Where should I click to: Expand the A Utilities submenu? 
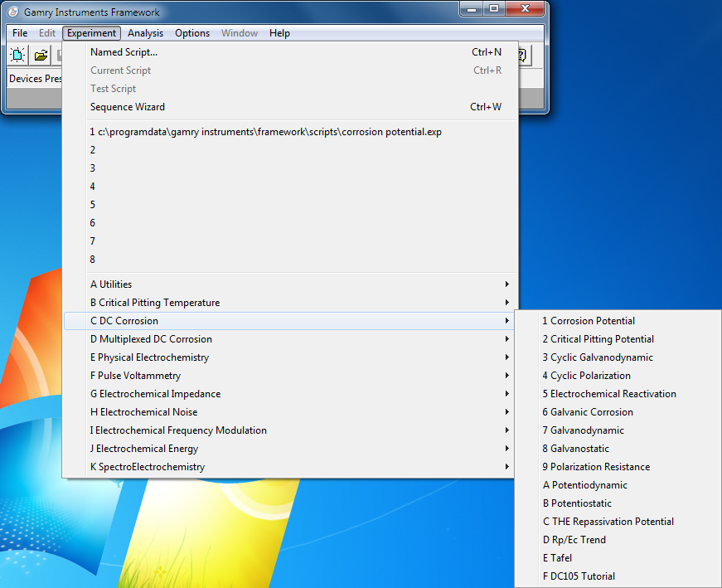pyautogui.click(x=289, y=284)
